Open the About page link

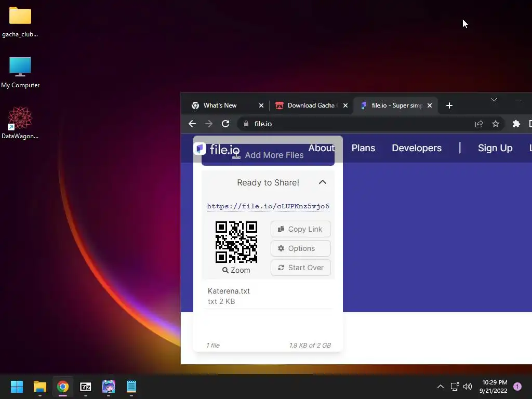click(321, 148)
